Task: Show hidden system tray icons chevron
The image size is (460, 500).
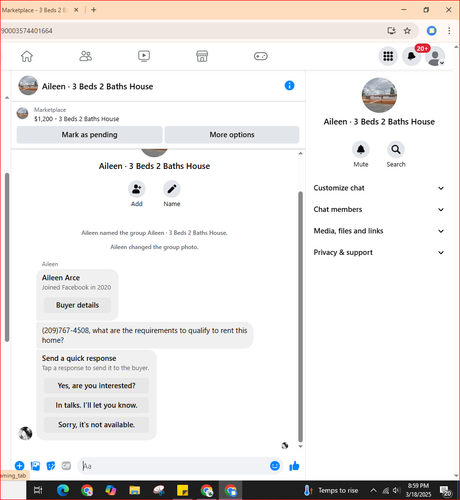Action: pos(373,490)
